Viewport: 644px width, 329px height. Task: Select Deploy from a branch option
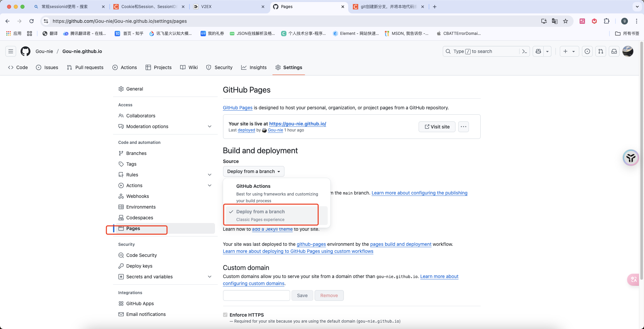coord(277,215)
